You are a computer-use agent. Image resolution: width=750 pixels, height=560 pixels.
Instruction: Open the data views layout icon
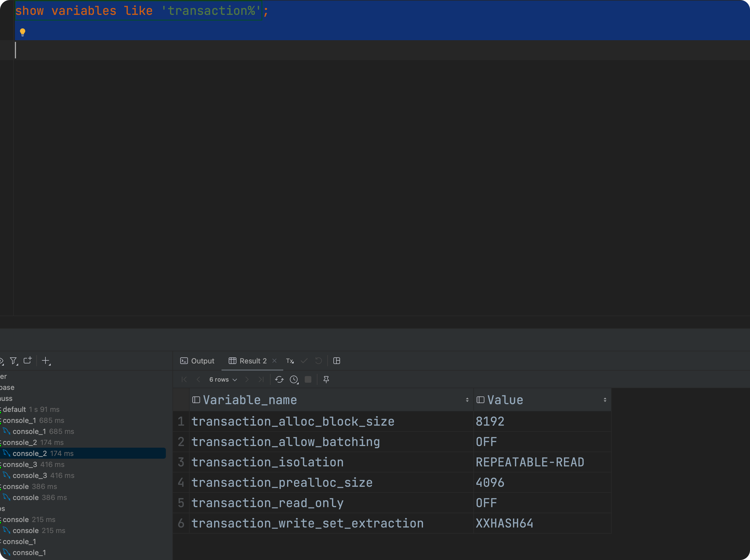[337, 361]
